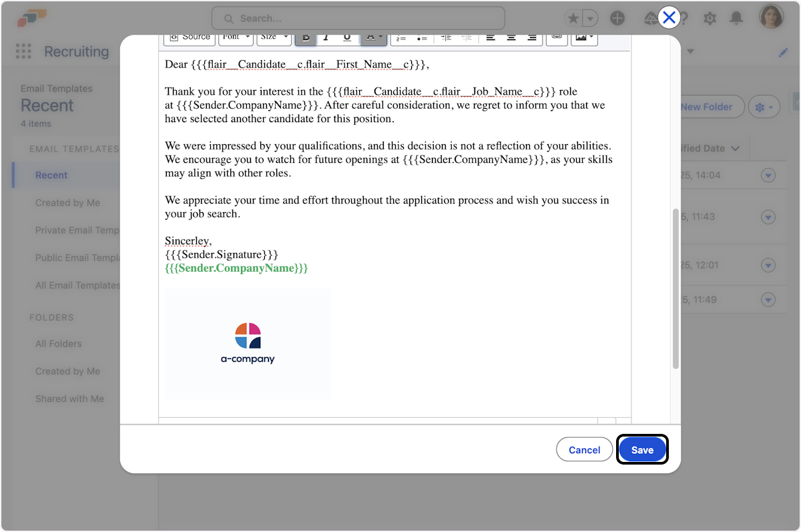Image resolution: width=801 pixels, height=532 pixels.
Task: Open the text color picker
Action: [374, 38]
